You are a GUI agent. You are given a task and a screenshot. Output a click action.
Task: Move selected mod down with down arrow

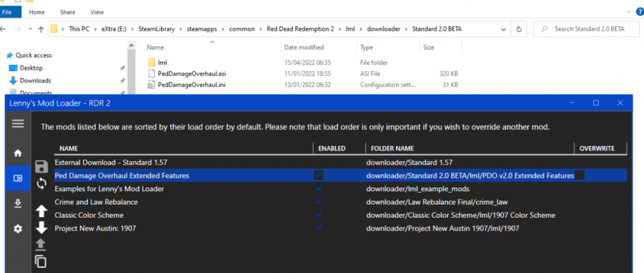(41, 227)
